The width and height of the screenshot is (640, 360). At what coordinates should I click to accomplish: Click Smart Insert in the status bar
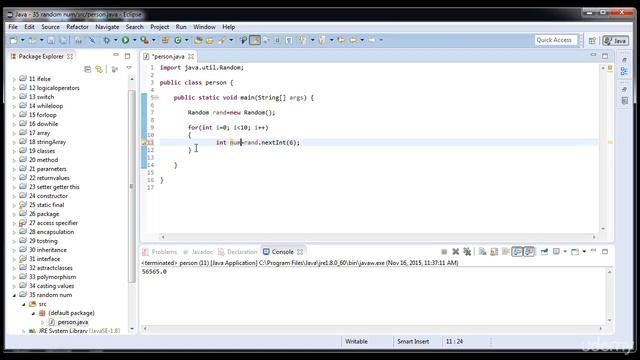pos(413,341)
